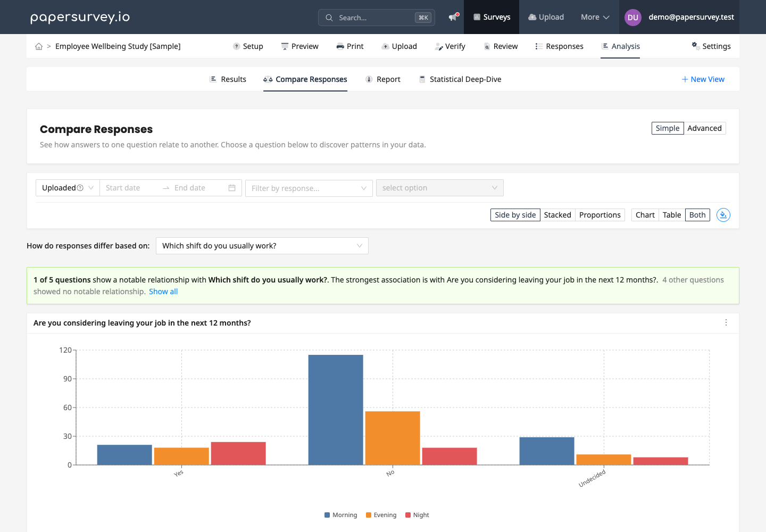
Task: Click demo@papersurvey.test account name
Action: pos(691,17)
